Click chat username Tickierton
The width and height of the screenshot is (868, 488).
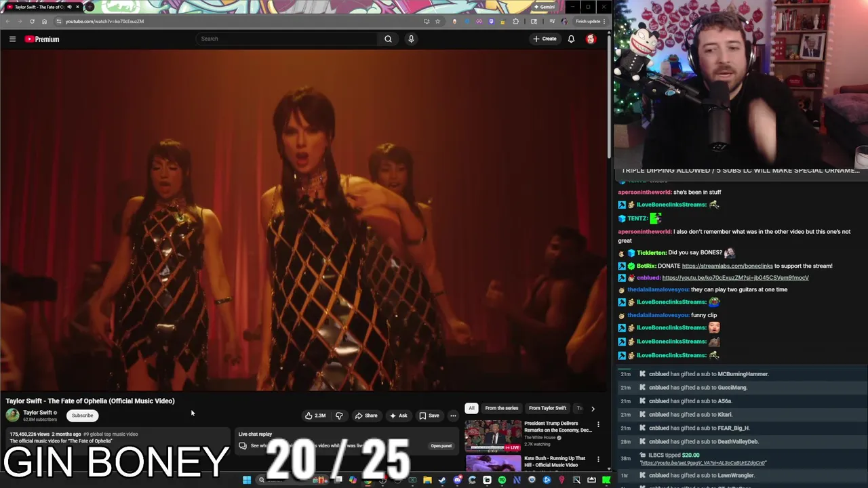point(651,253)
